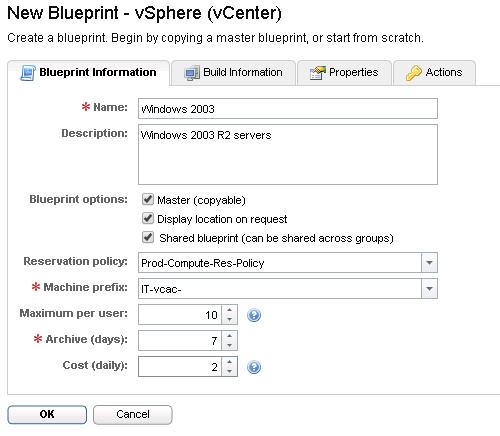Open the Machine prefix dropdown

click(x=429, y=289)
